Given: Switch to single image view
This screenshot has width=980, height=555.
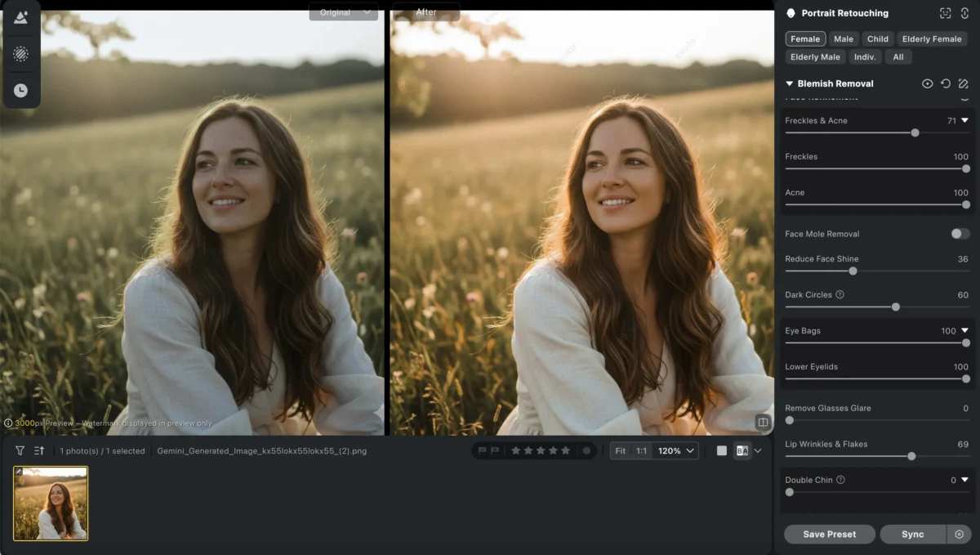Looking at the screenshot, I should (x=722, y=450).
